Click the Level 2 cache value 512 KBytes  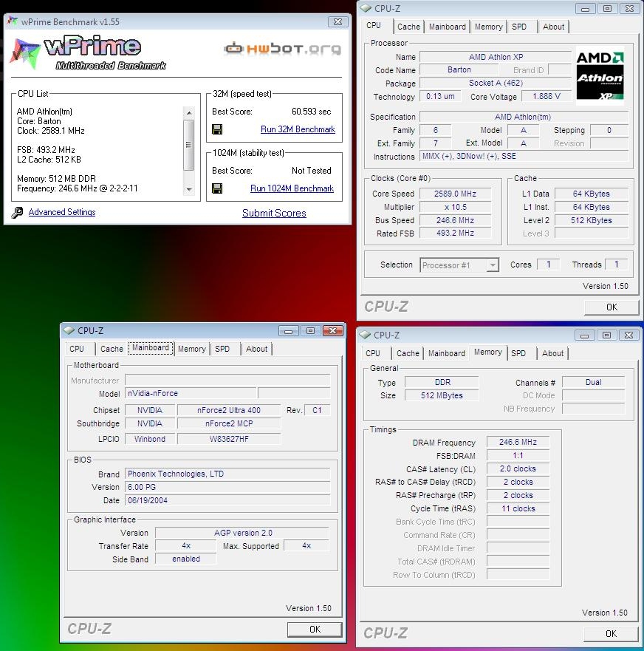pos(592,220)
